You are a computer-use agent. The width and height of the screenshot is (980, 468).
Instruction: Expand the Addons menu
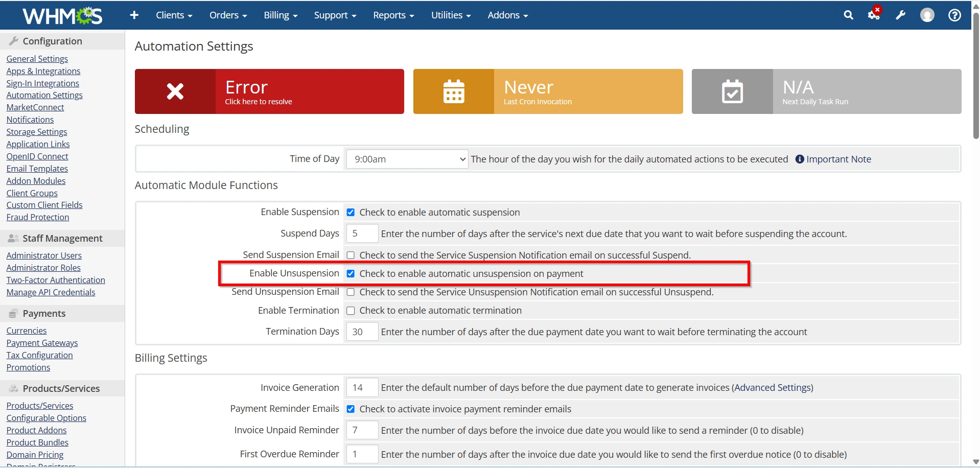click(507, 15)
